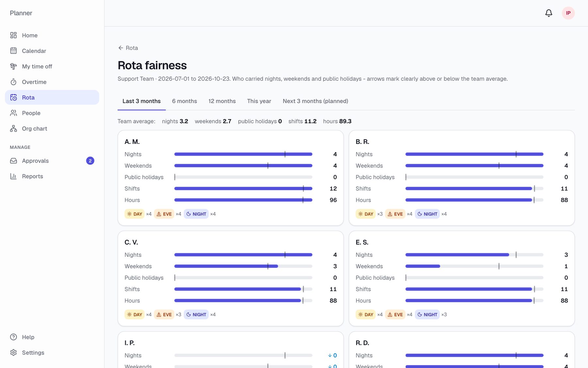Click the Planner app title
Image resolution: width=588 pixels, height=368 pixels.
[21, 13]
